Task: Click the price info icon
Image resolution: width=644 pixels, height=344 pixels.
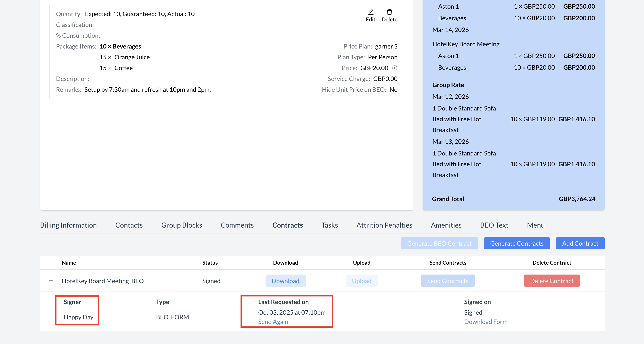Action: coord(395,68)
